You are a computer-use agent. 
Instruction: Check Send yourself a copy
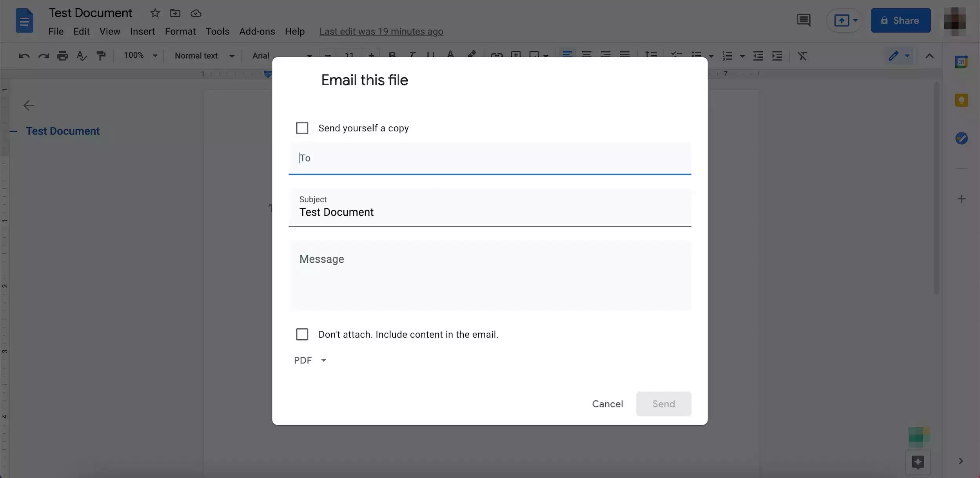[x=302, y=128]
